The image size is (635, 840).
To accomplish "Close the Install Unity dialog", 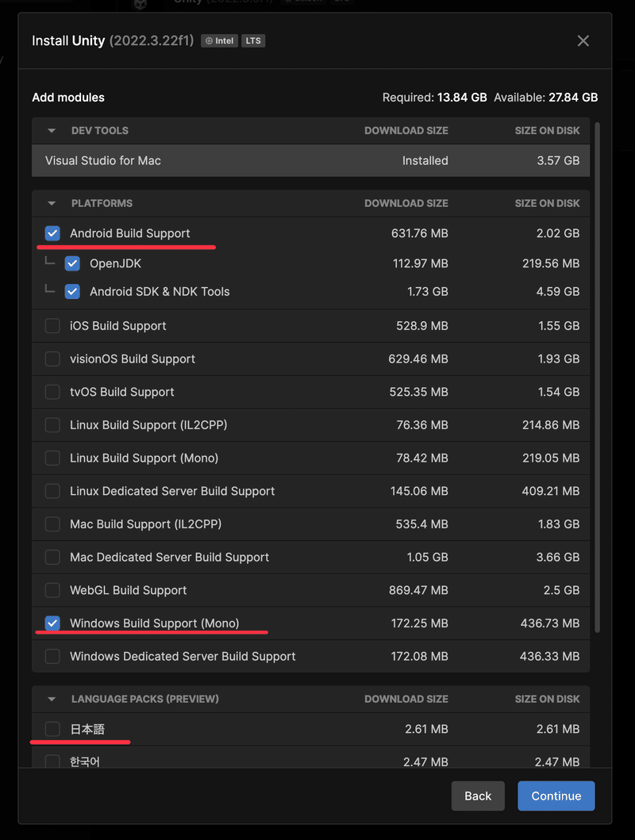I will point(583,40).
